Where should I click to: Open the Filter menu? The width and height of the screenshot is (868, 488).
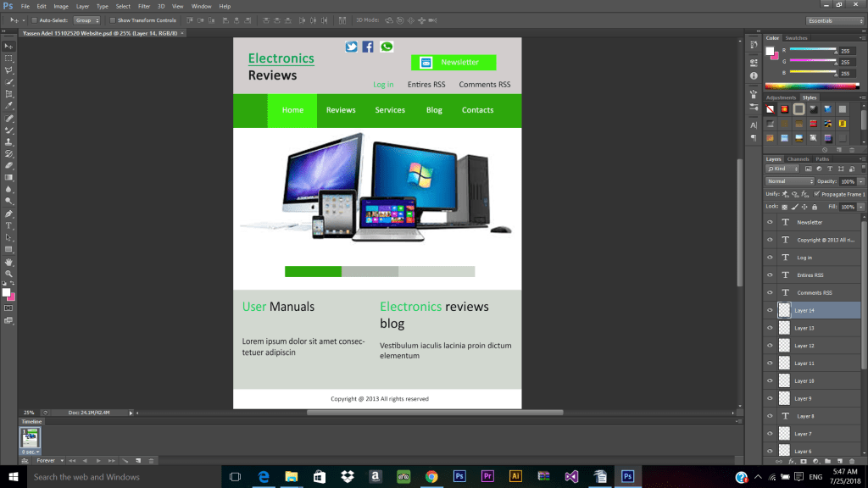point(144,6)
